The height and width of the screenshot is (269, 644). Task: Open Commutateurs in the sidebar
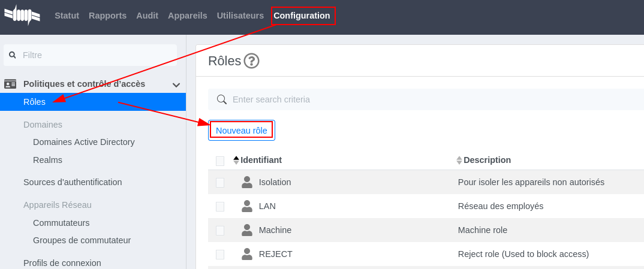tap(61, 223)
